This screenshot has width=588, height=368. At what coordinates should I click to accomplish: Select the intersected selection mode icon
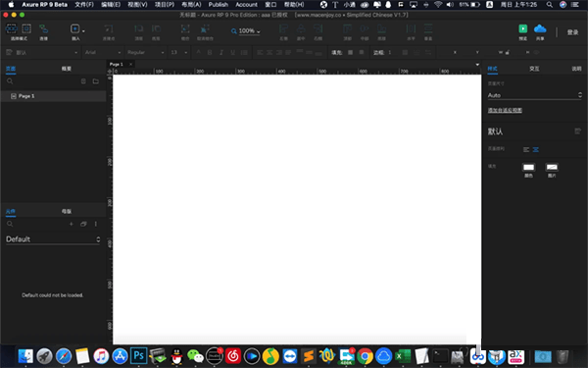(x=11, y=28)
